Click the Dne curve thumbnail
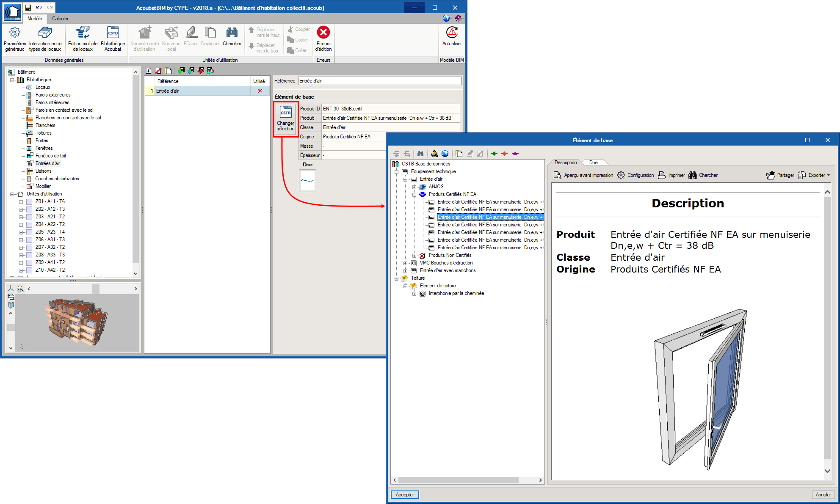 (308, 181)
